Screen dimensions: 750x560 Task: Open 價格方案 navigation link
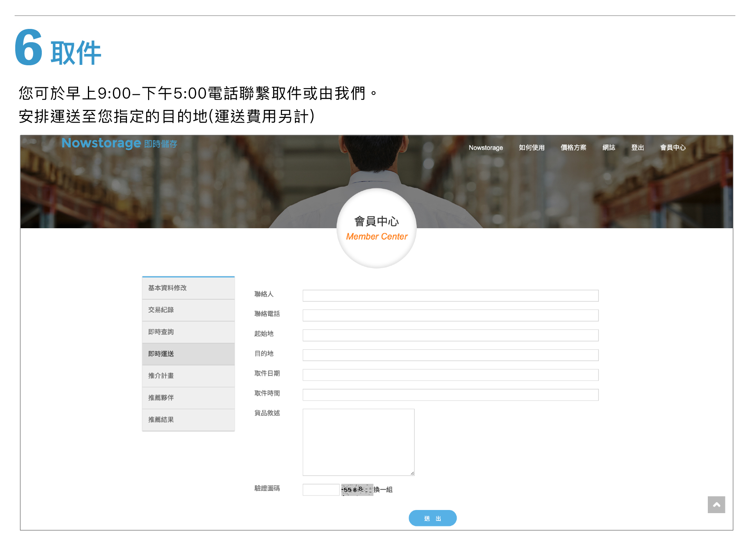573,148
